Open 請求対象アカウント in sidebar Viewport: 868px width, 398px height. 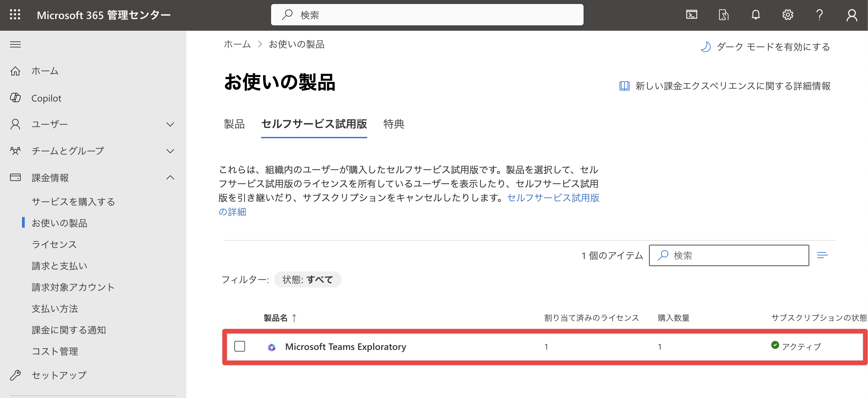(x=73, y=287)
